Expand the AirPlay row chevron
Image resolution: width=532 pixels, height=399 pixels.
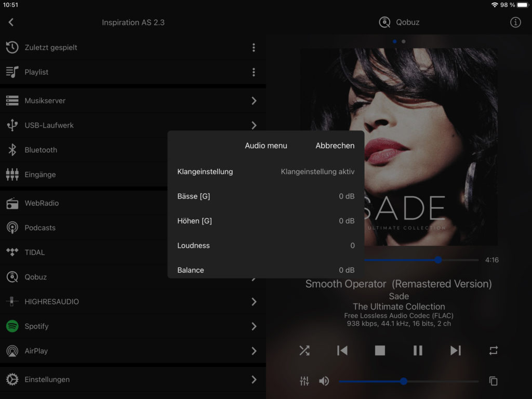coord(254,351)
